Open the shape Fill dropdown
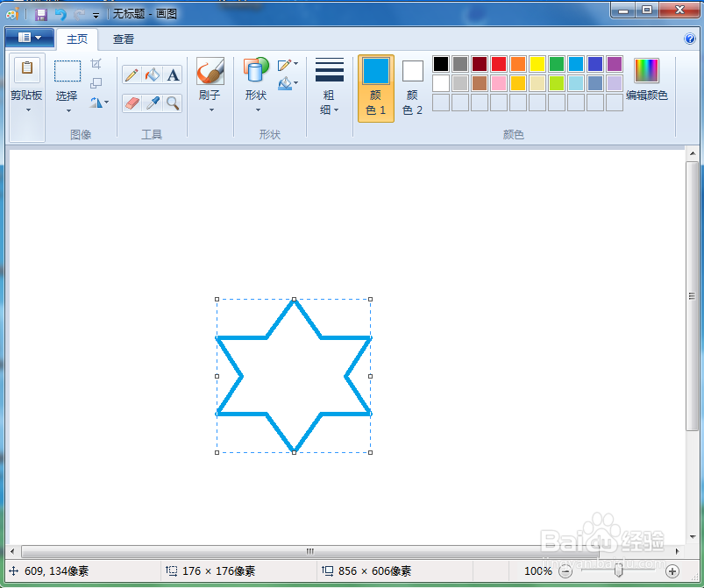The width and height of the screenshot is (704, 588). (288, 83)
